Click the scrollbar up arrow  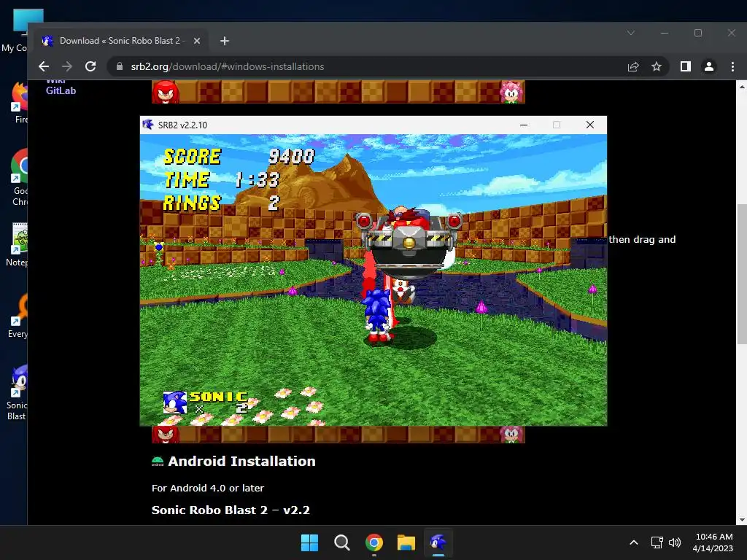[742, 86]
